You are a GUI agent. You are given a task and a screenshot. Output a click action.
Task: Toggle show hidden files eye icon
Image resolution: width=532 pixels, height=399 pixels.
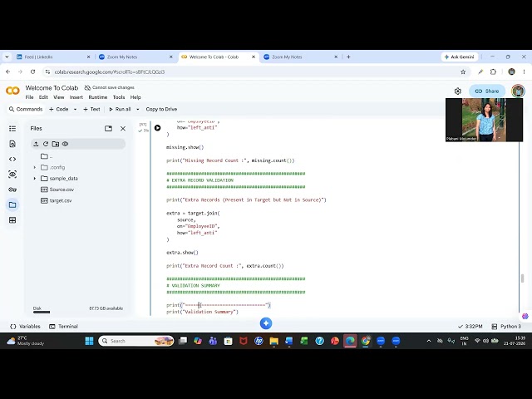pyautogui.click(x=65, y=144)
